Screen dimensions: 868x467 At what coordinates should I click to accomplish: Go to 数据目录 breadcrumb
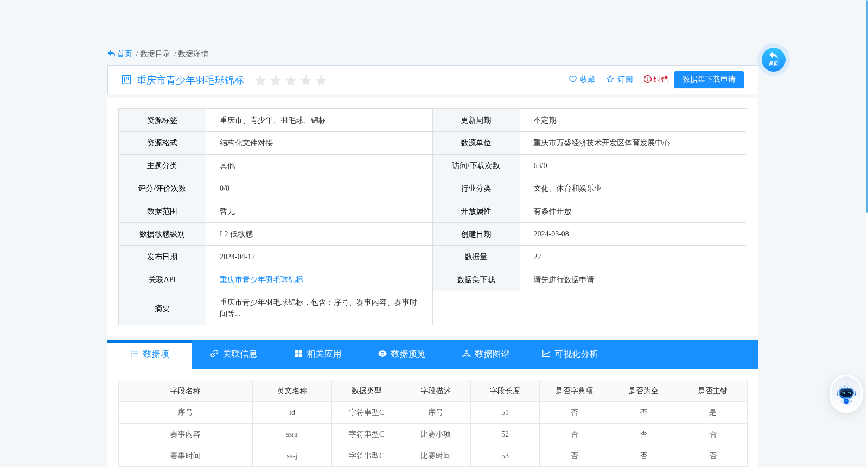[155, 54]
